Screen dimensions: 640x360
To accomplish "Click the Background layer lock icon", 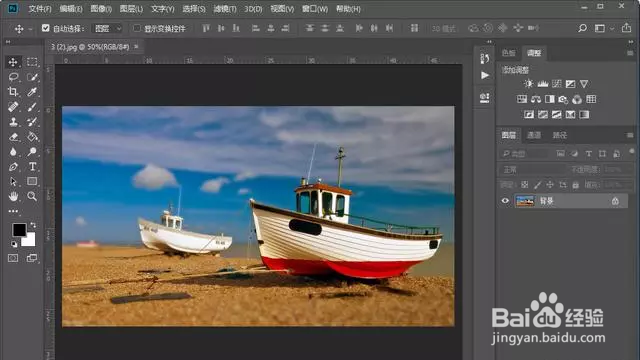I will pos(615,201).
